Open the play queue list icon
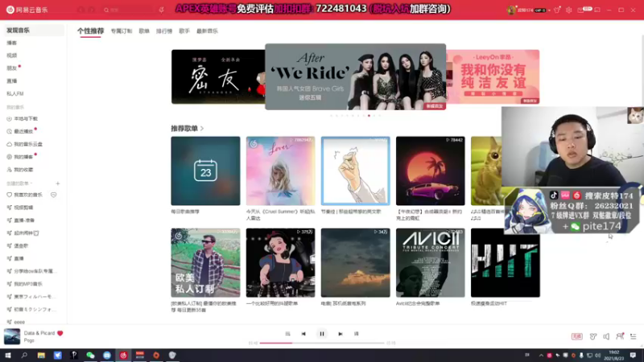This screenshot has height=362, width=644. [x=634, y=336]
